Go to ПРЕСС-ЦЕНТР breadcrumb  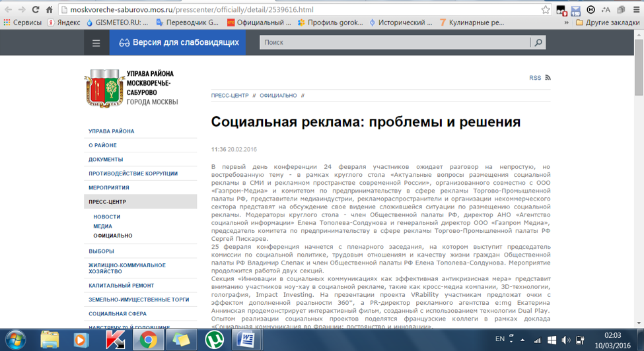[230, 96]
